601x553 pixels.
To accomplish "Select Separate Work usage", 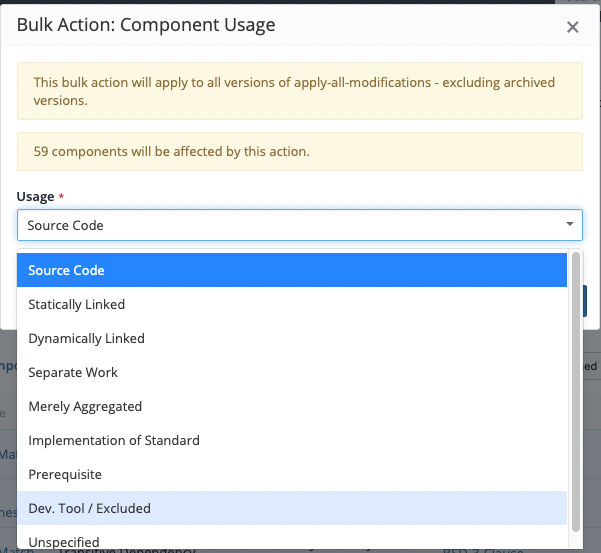I will point(292,372).
